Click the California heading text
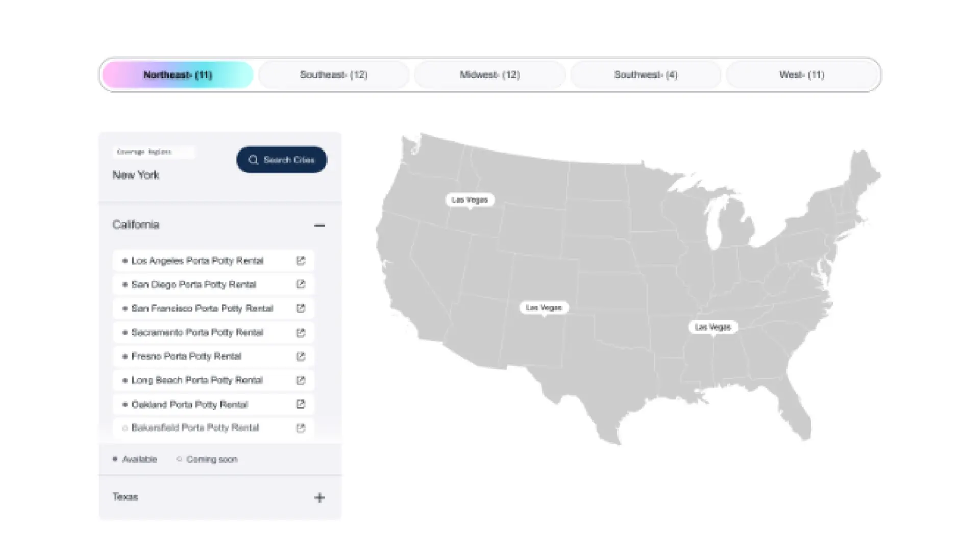This screenshot has height=551, width=980. 136,225
